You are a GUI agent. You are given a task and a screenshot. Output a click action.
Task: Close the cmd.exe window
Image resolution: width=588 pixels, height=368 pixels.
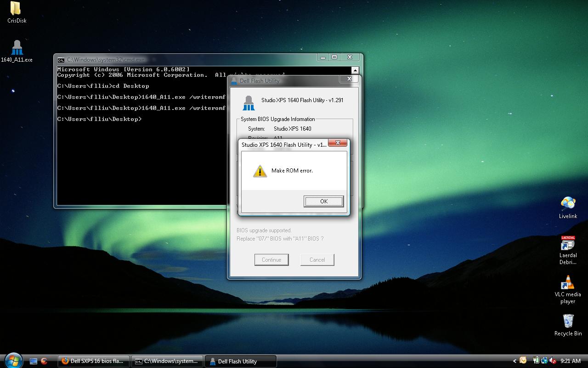350,57
